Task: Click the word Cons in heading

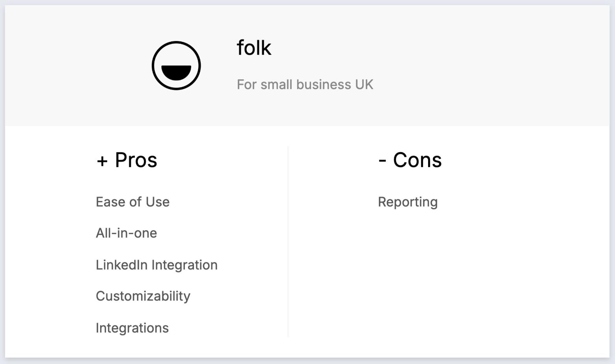Action: pos(417,160)
